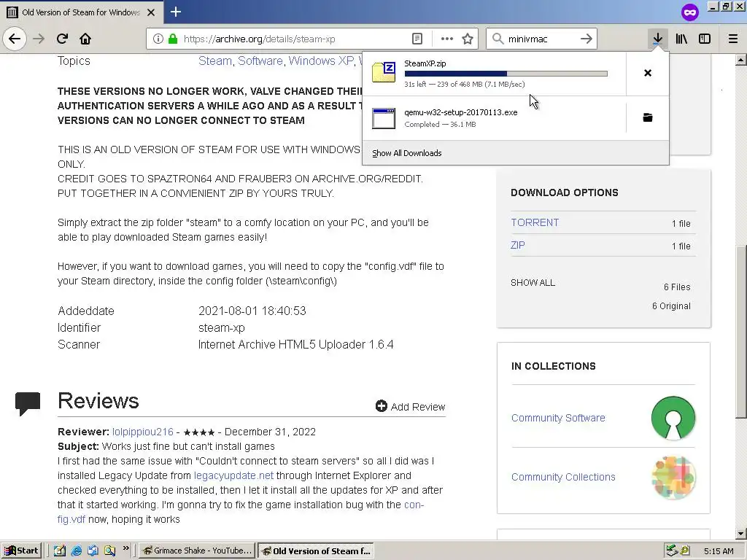Click the Community Collections thumbnail image
This screenshot has height=560, width=747.
673,477
